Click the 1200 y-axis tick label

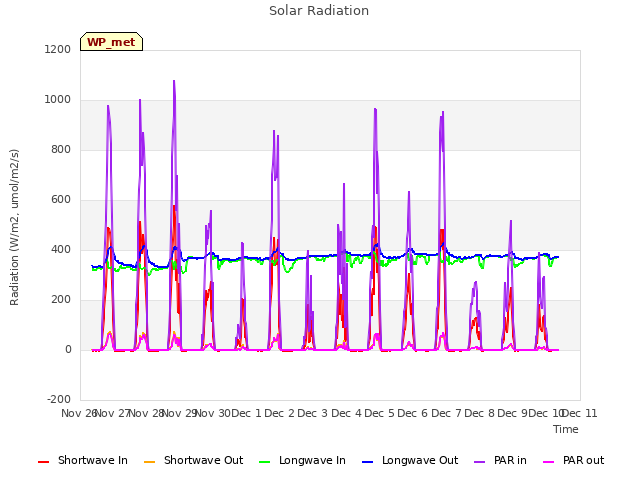58,49
